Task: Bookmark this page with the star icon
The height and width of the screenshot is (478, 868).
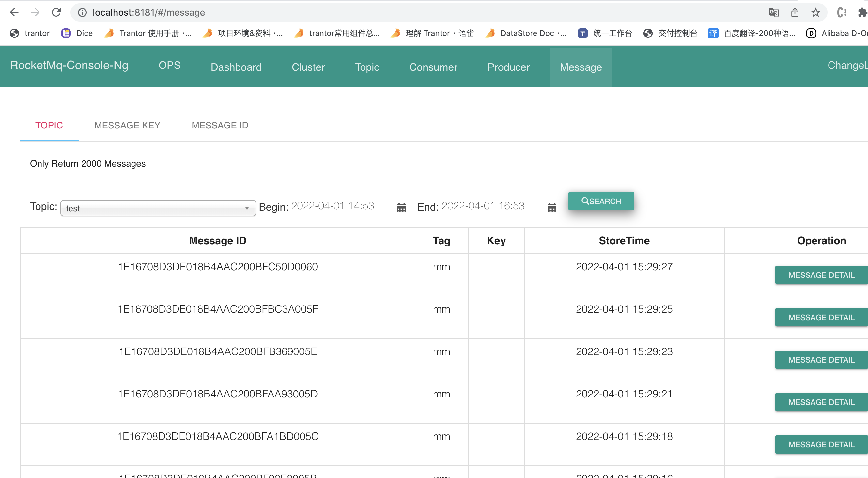Action: click(x=815, y=12)
